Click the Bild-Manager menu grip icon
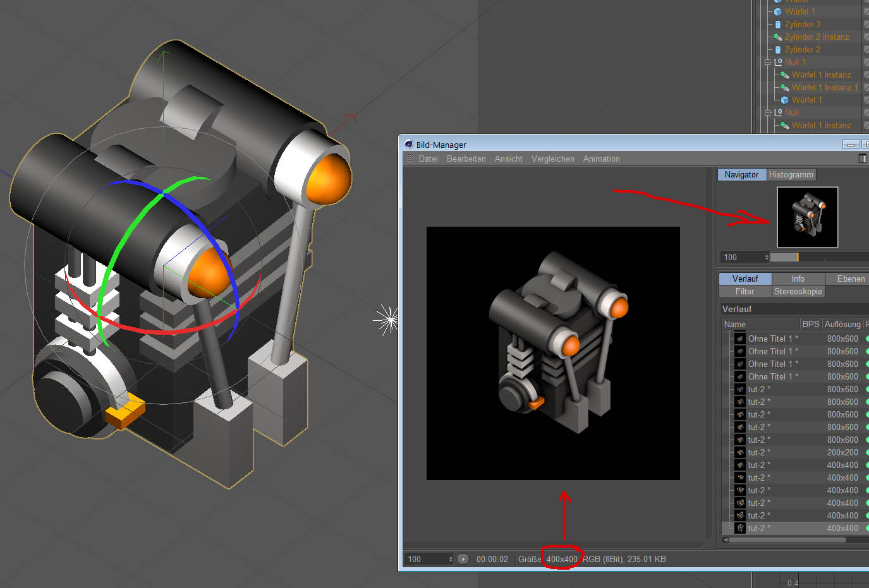The image size is (869, 588). [409, 159]
